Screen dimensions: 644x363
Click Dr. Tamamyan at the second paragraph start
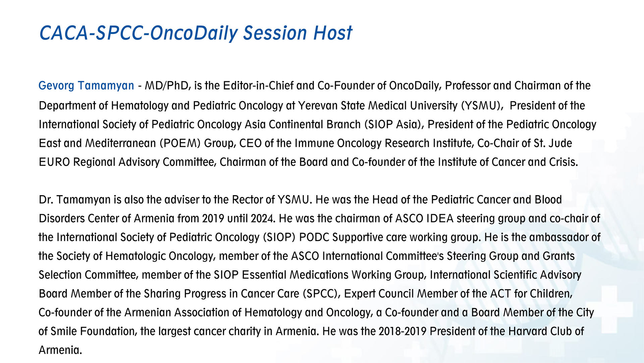[x=74, y=200]
